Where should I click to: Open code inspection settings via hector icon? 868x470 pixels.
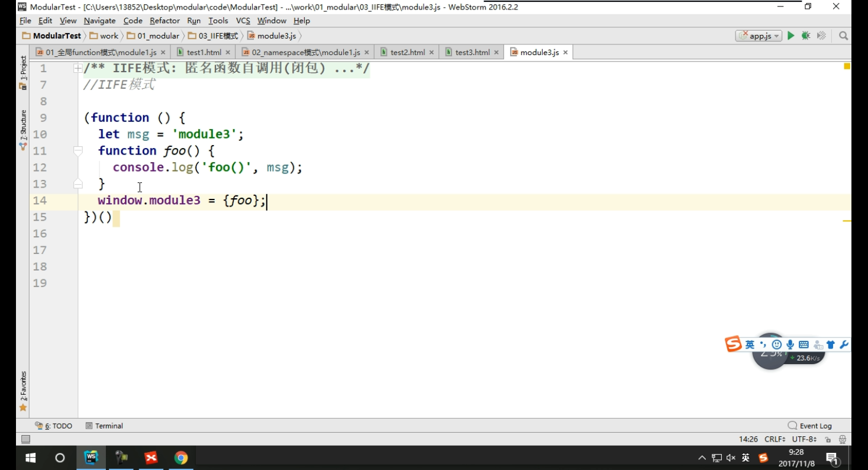(x=843, y=439)
